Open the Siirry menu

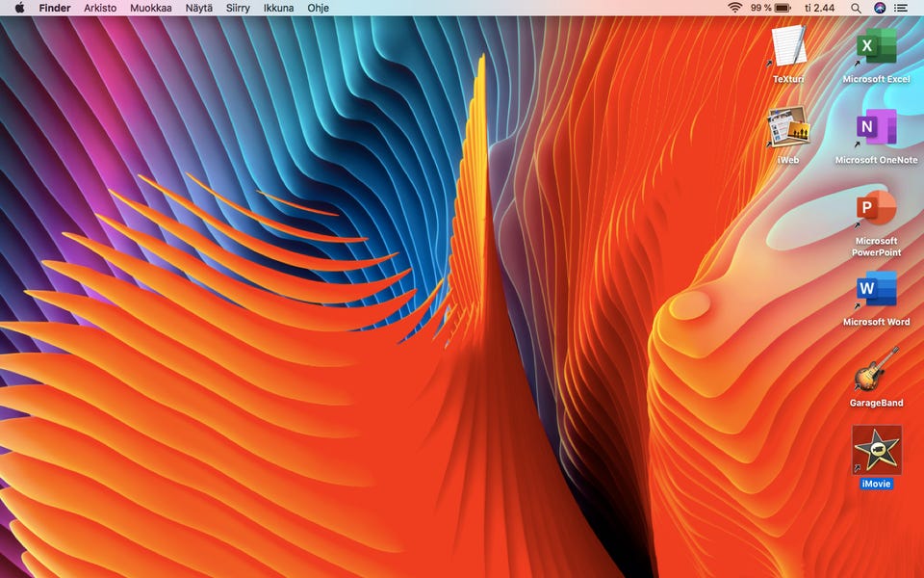point(239,8)
